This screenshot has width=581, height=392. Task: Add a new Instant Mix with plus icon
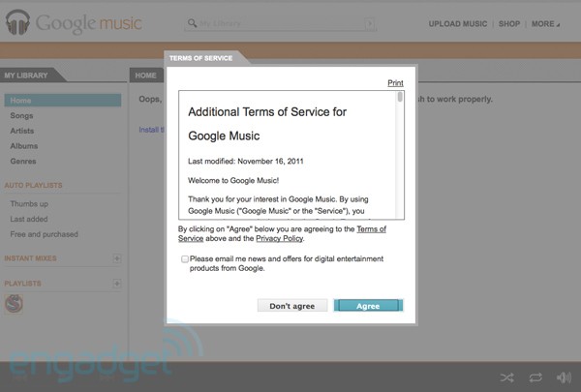click(x=117, y=258)
